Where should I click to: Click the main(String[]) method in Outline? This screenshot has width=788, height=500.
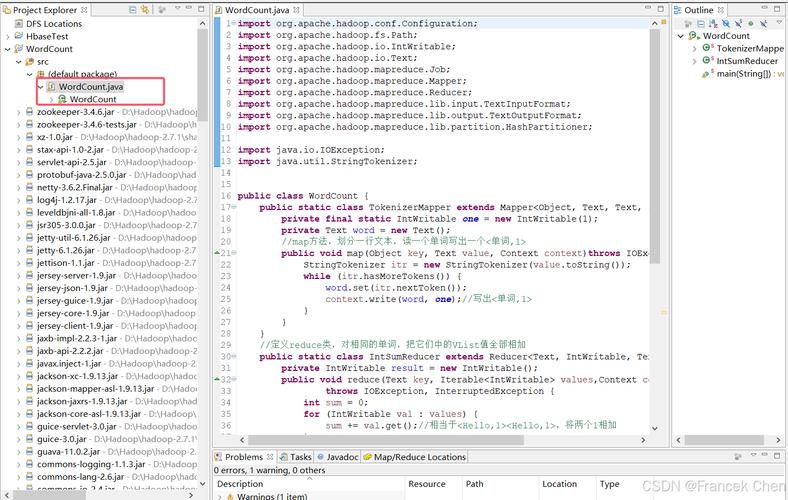(x=750, y=73)
